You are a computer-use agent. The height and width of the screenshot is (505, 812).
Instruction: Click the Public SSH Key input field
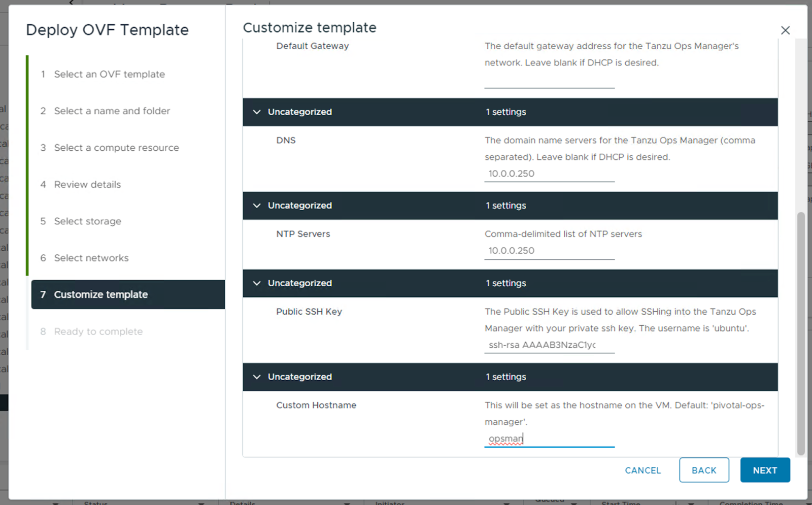tap(549, 345)
